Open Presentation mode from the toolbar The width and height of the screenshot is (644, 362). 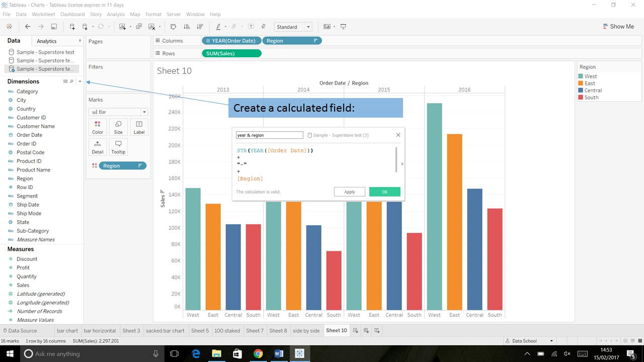pos(343,27)
